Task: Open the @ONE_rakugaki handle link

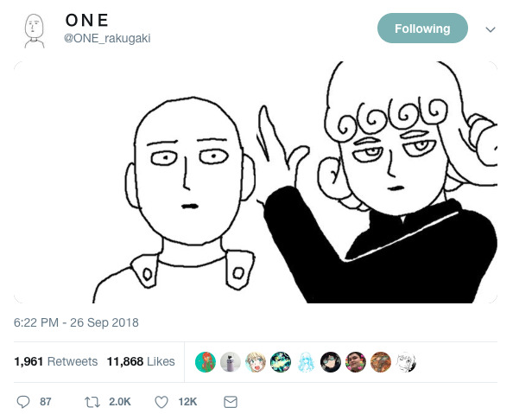Action: click(x=107, y=38)
